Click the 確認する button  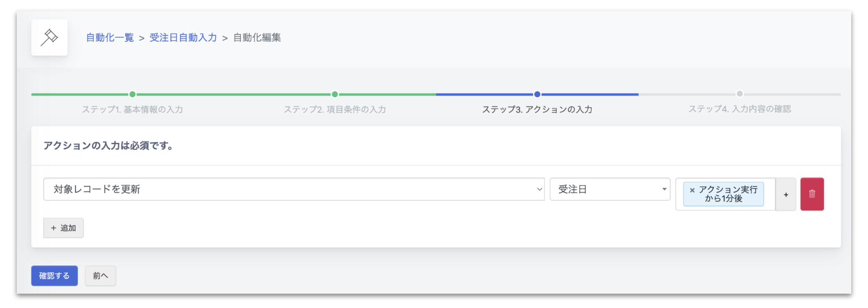pyautogui.click(x=54, y=276)
